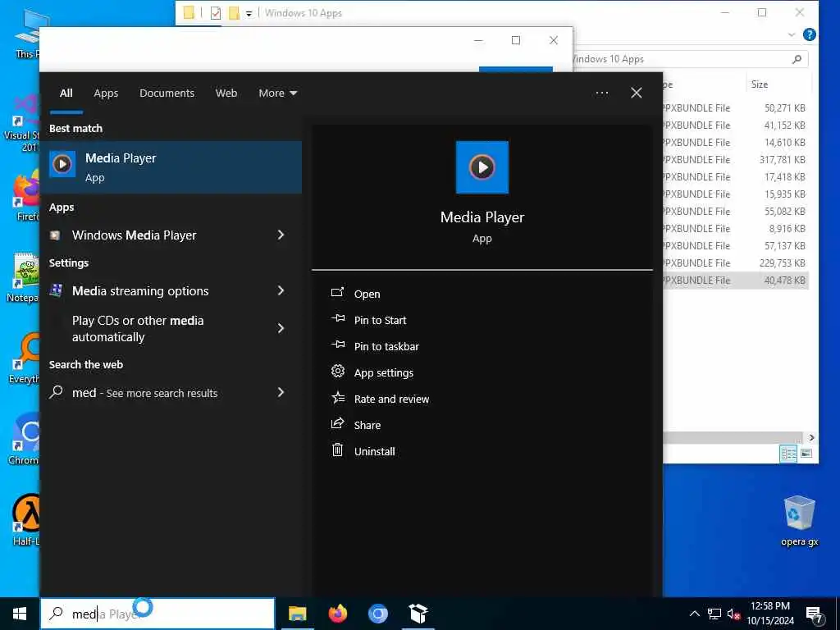Screen dimensions: 840x630
Task: Open the Windows Start button
Action: [x=20, y=614]
